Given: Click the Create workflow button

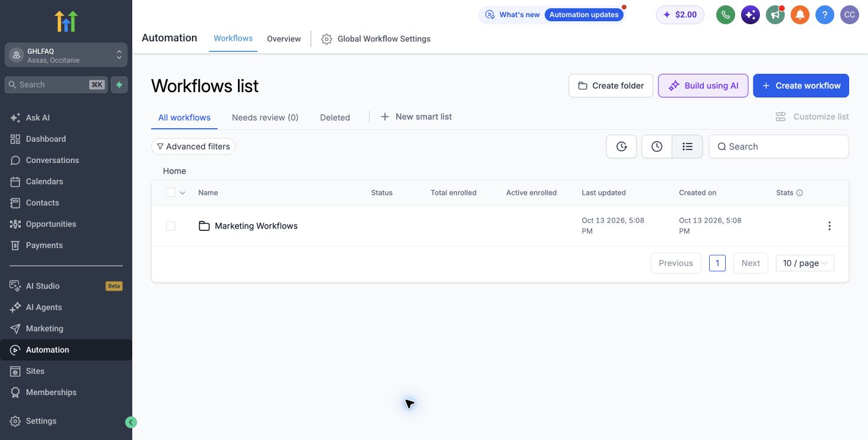Looking at the screenshot, I should pyautogui.click(x=801, y=86).
